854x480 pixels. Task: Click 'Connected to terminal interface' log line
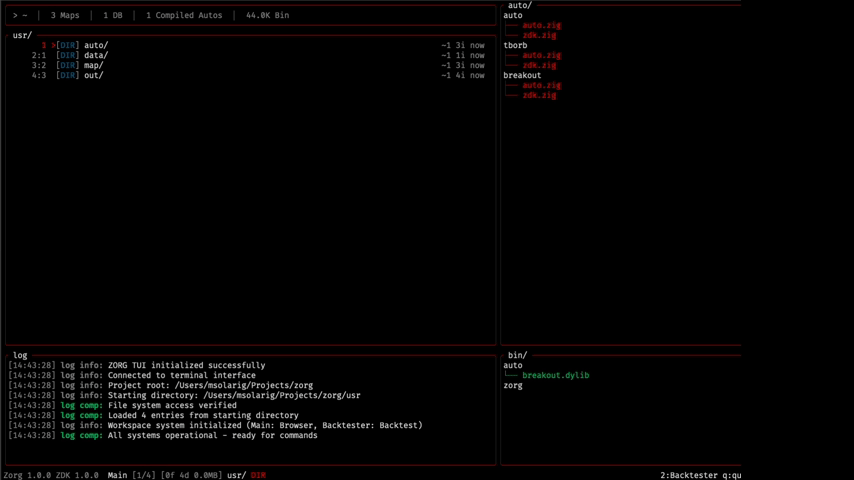point(132,375)
